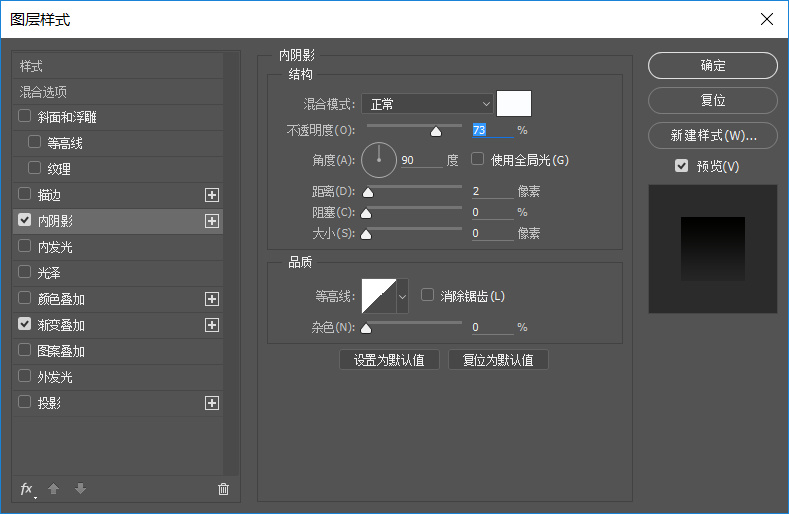789x514 pixels.
Task: Click the move effect up arrow
Action: (54, 489)
